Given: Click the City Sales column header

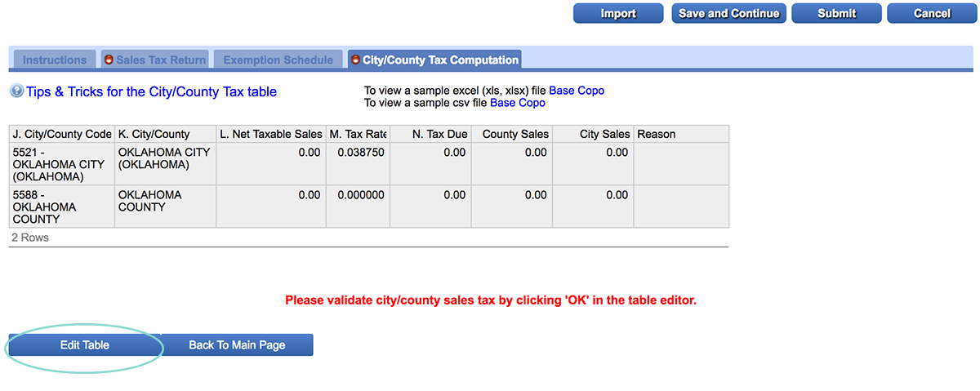Looking at the screenshot, I should (593, 134).
